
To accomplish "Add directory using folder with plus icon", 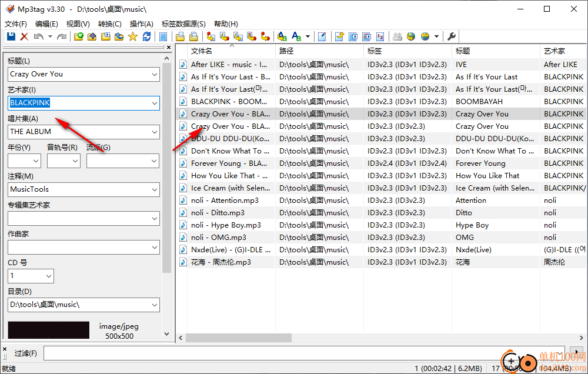I will pos(92,36).
